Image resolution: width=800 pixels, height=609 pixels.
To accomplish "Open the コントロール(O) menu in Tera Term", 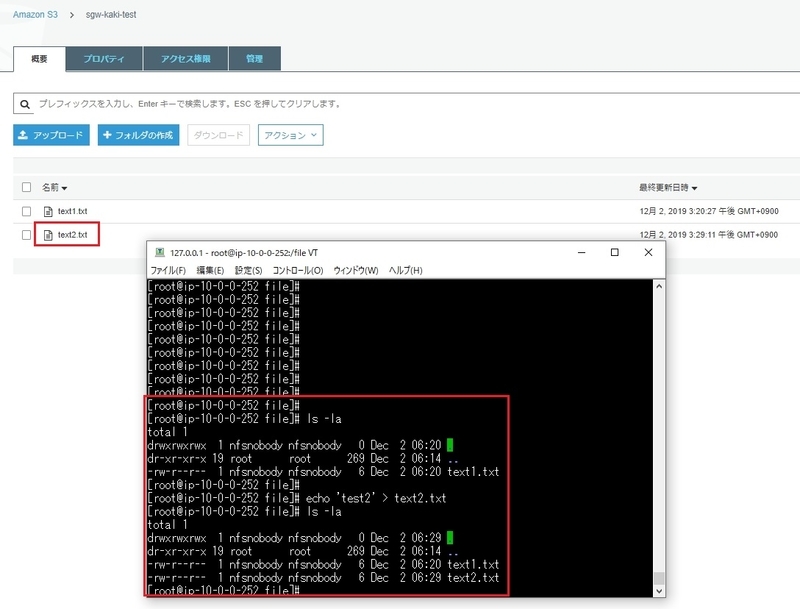I will point(298,270).
